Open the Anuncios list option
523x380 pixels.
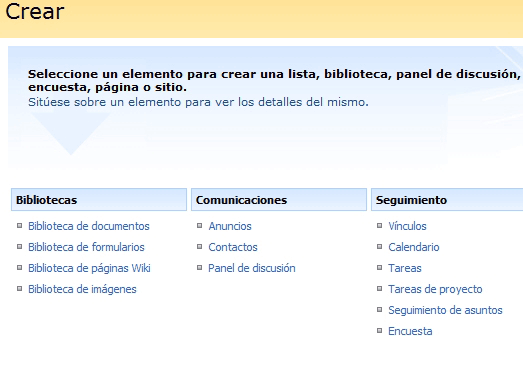coord(230,226)
